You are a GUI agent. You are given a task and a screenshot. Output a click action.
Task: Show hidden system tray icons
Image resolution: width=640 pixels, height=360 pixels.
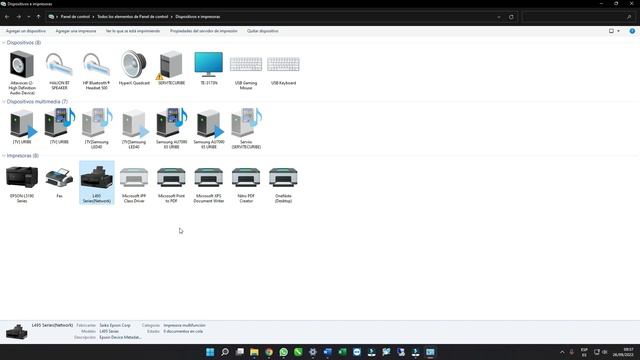[x=562, y=352]
